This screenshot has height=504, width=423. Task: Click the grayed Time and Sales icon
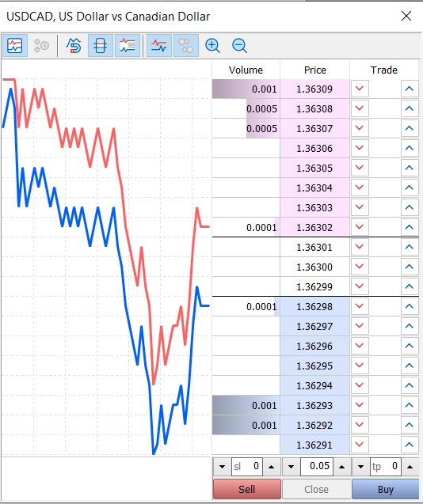coord(41,46)
